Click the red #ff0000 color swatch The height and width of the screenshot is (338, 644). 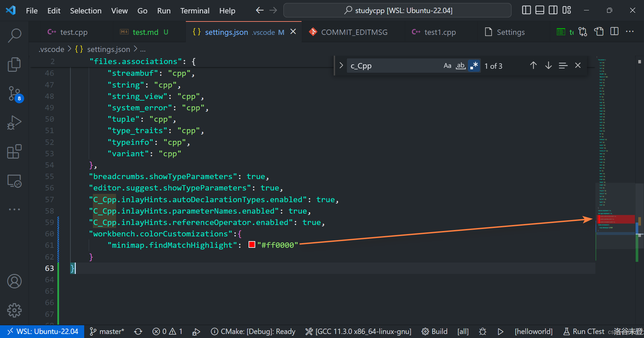point(252,245)
